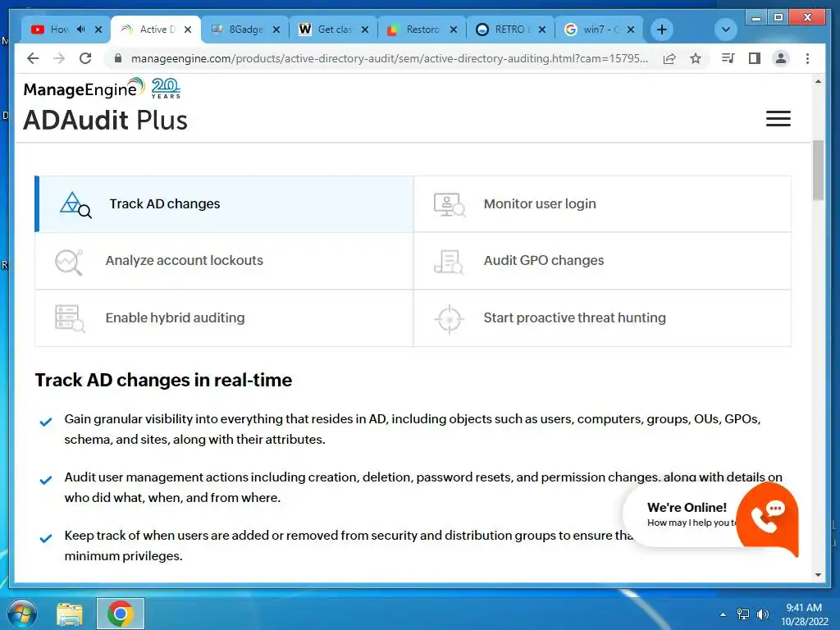Open Chrome's three-dot menu
This screenshot has height=630, width=840.
point(807,58)
